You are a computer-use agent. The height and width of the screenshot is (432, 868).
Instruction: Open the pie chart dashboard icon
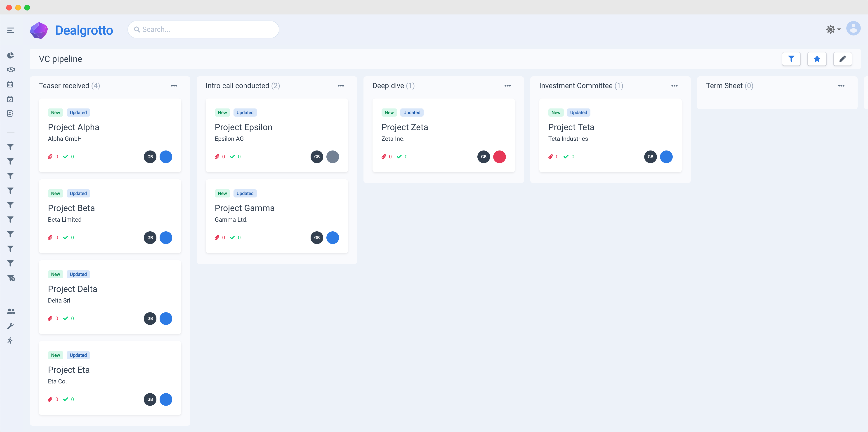coord(10,55)
